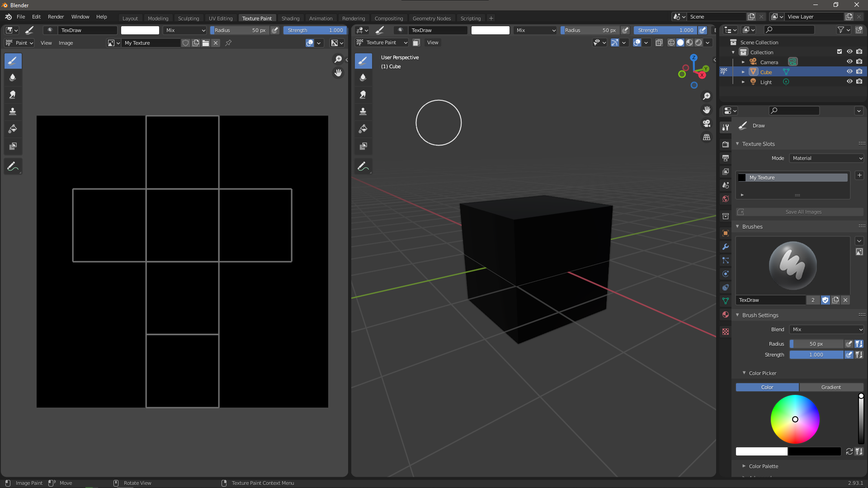Select the Annotate tool in 3D viewport
Viewport: 868px width, 488px height.
click(x=363, y=167)
